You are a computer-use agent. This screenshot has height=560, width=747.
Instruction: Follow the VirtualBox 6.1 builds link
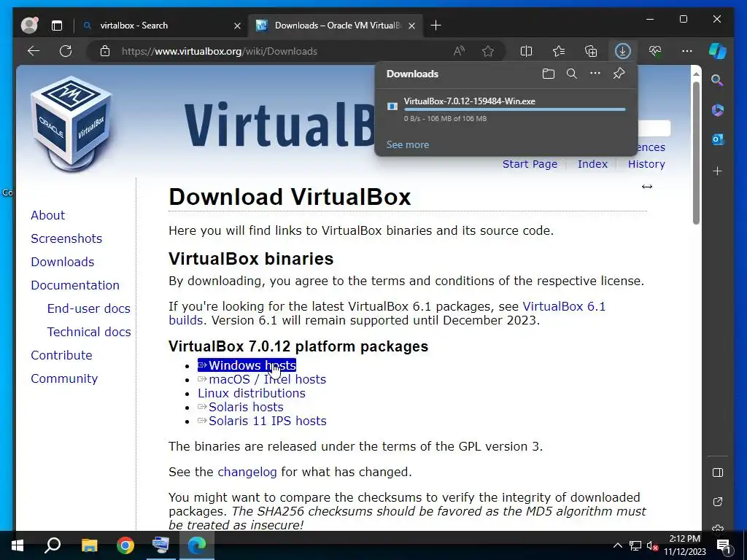(564, 306)
